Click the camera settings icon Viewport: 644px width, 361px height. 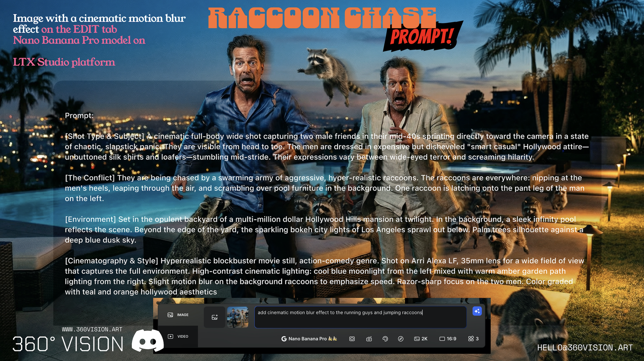coord(369,339)
